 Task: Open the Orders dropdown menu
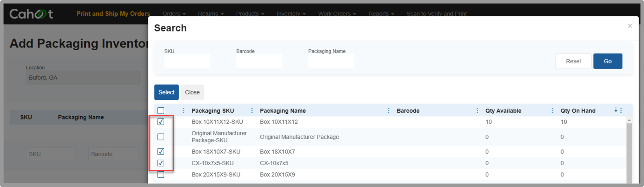pyautogui.click(x=174, y=14)
